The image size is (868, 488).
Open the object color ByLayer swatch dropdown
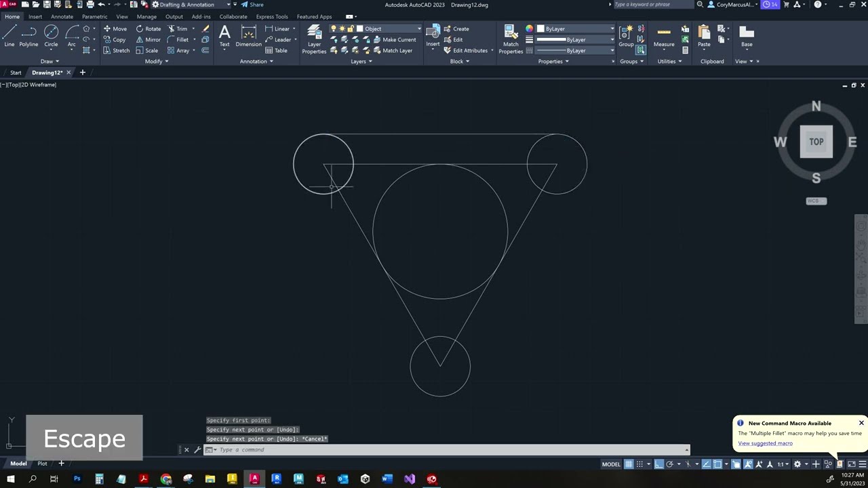click(x=575, y=28)
